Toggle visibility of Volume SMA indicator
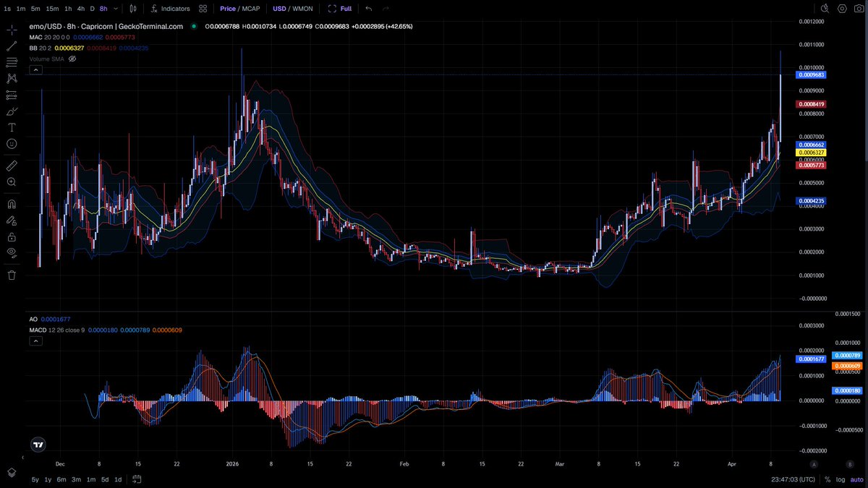The image size is (868, 488). (x=72, y=59)
